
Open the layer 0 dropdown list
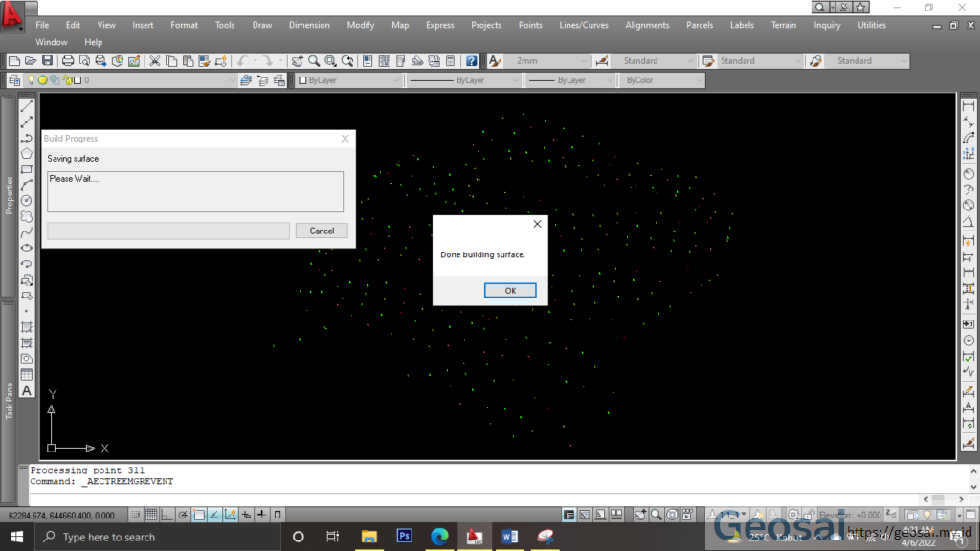click(x=233, y=80)
